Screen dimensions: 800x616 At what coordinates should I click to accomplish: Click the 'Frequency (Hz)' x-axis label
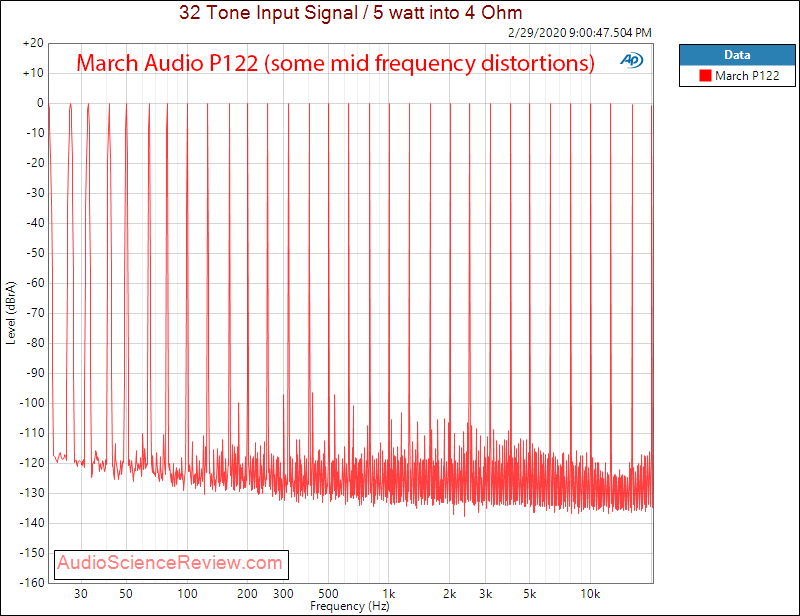349,606
